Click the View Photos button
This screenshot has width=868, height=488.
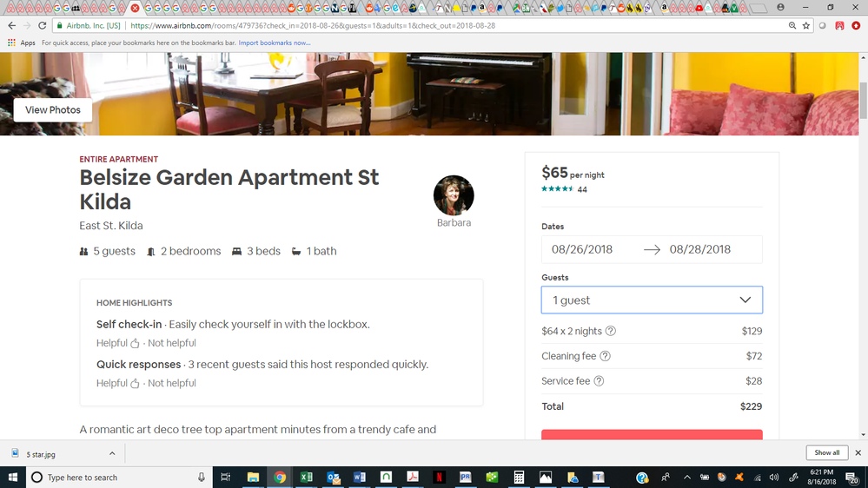(53, 110)
